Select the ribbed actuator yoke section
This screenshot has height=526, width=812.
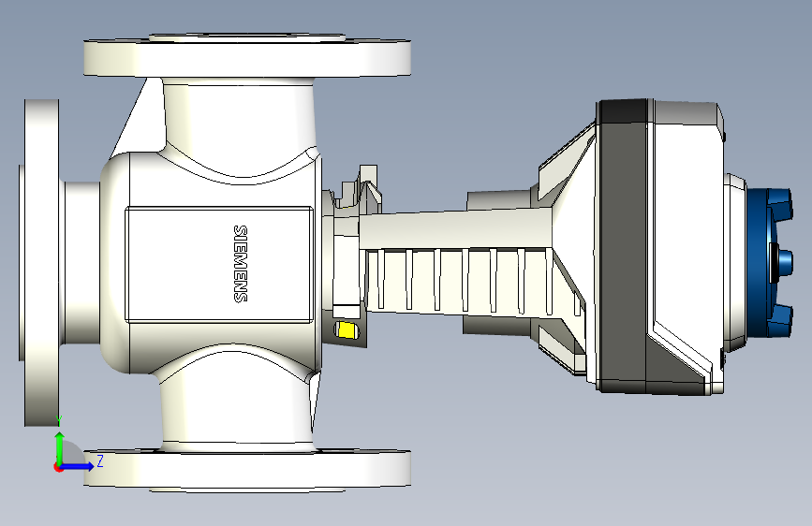(x=466, y=280)
